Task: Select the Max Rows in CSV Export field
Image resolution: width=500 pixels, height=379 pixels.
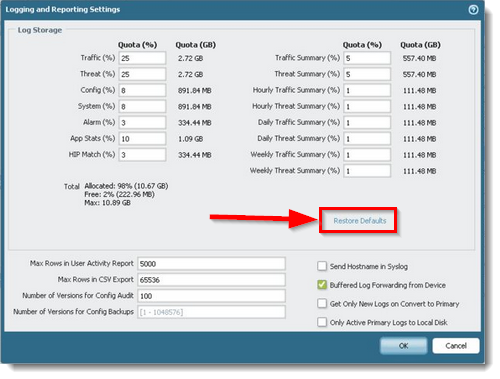Action: [211, 280]
